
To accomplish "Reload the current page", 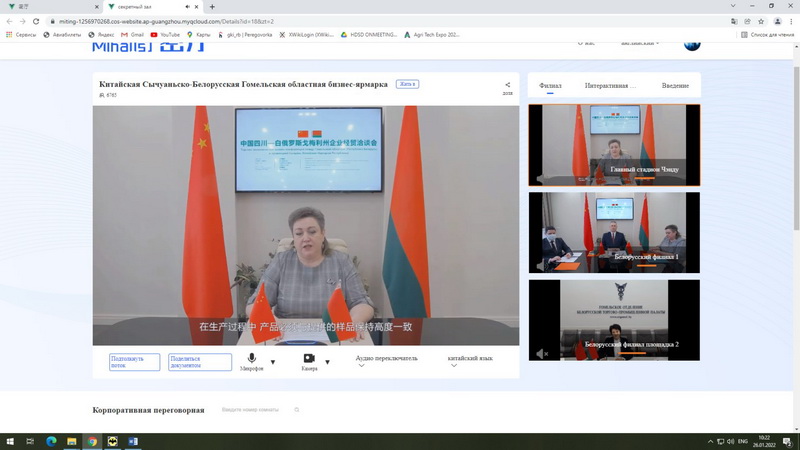I will click(36, 21).
